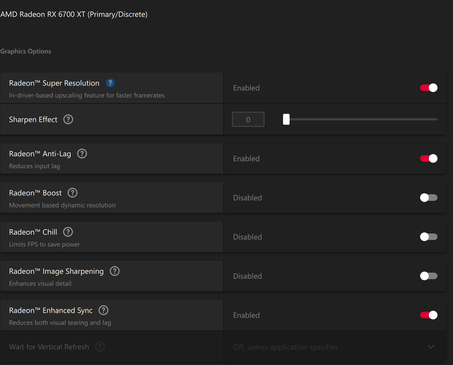The width and height of the screenshot is (453, 365).
Task: Click the Graphics Options section title
Action: point(26,51)
